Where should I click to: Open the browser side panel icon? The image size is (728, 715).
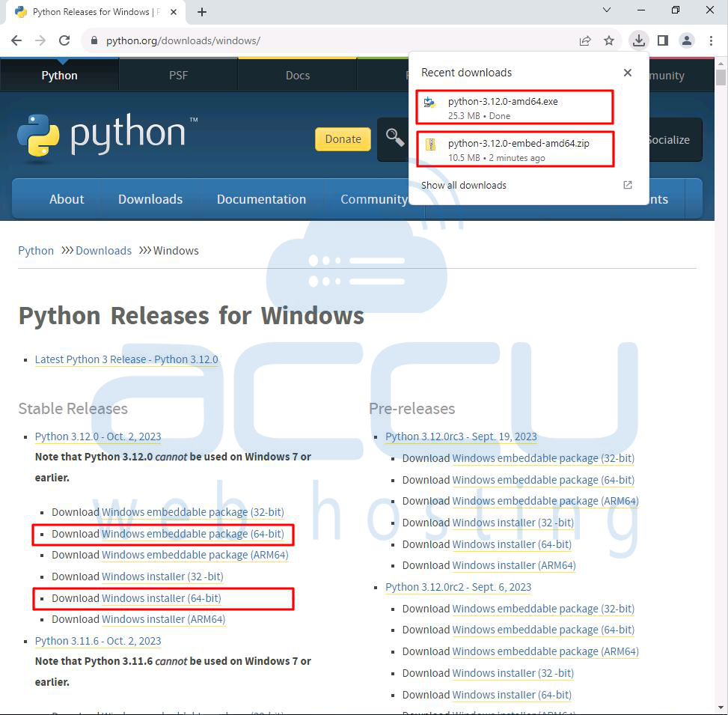tap(662, 40)
